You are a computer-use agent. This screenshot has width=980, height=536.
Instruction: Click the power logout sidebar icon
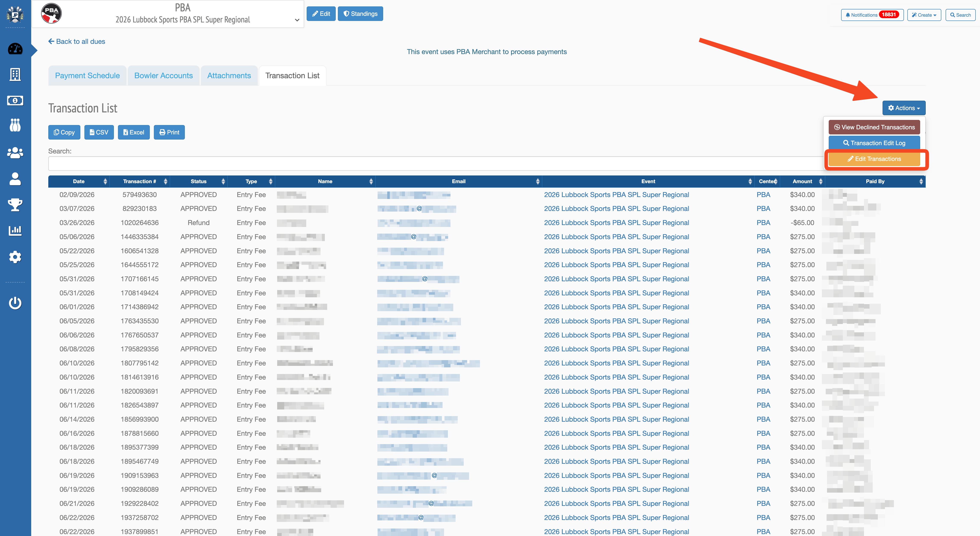(15, 303)
